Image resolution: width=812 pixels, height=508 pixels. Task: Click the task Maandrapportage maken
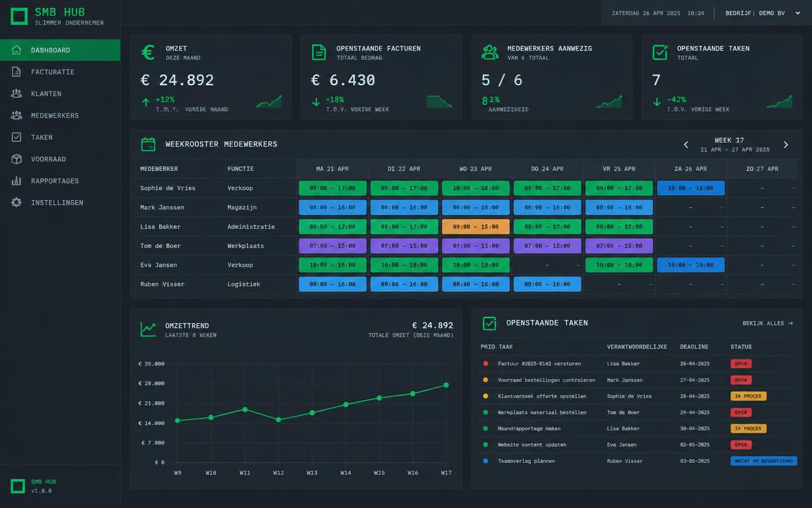(x=529, y=429)
